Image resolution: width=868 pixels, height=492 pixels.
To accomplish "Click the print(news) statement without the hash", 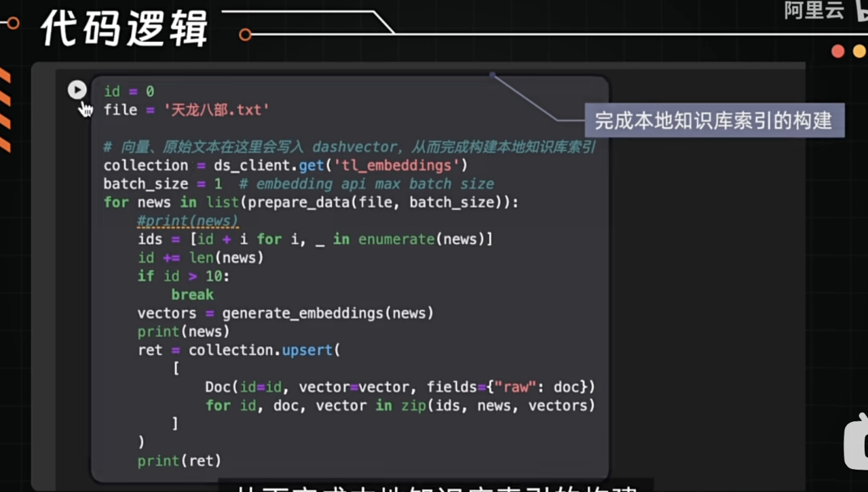I will [183, 331].
